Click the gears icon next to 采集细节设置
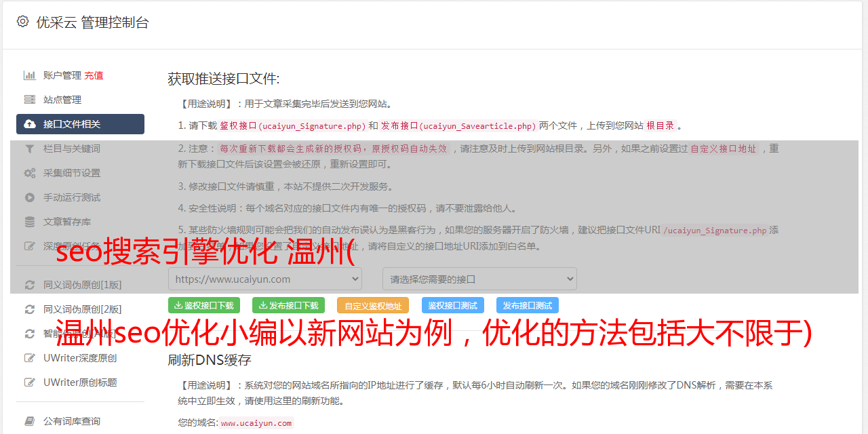Image resolution: width=868 pixels, height=434 pixels. (30, 173)
